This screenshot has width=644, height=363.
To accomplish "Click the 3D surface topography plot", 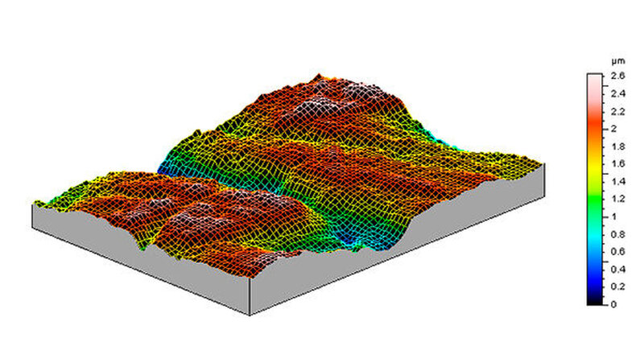I will [288, 194].
